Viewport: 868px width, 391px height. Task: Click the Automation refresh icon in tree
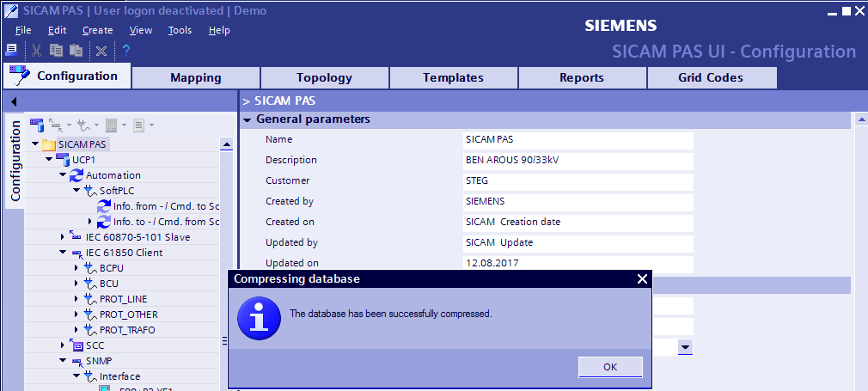tap(76, 175)
